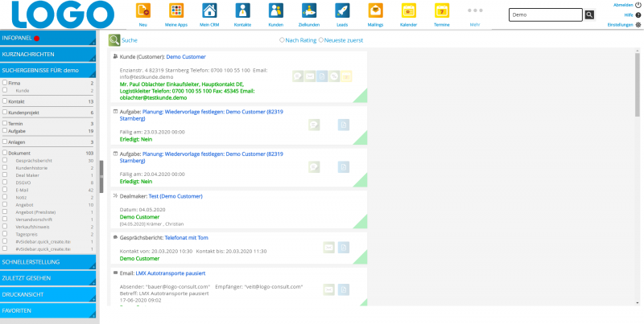Tick the Dokument filter checkbox
This screenshot has width=644, height=324.
pos(5,153)
